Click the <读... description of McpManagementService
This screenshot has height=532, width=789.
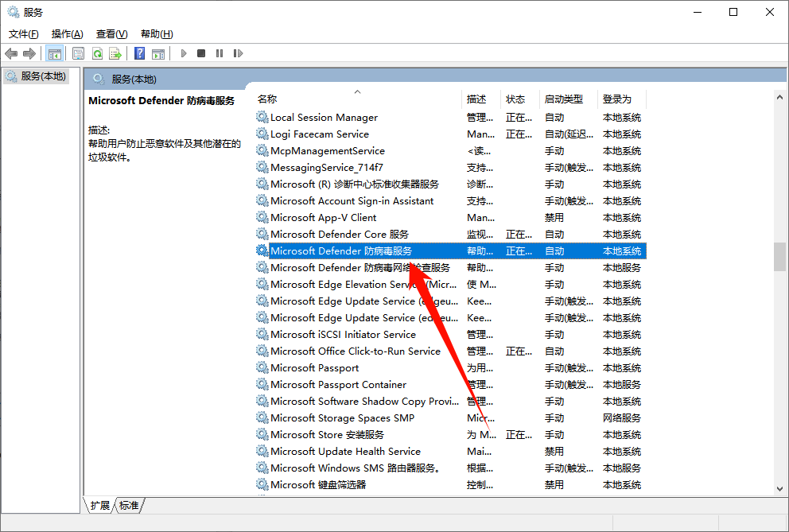[x=479, y=150]
